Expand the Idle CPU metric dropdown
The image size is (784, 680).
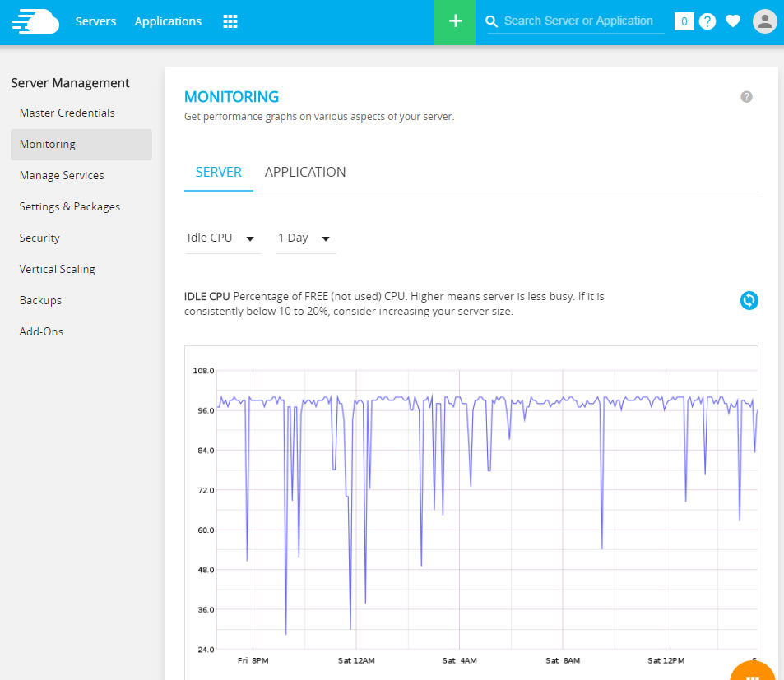point(222,238)
